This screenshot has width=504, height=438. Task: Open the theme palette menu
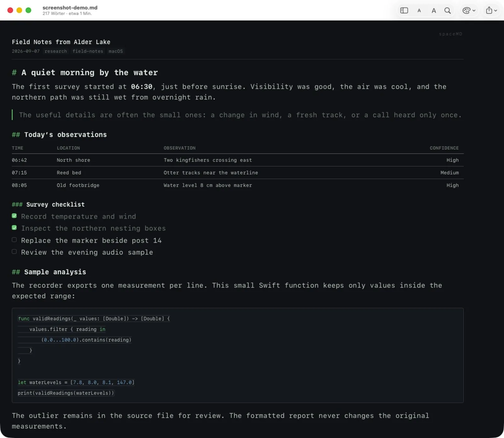tap(469, 10)
